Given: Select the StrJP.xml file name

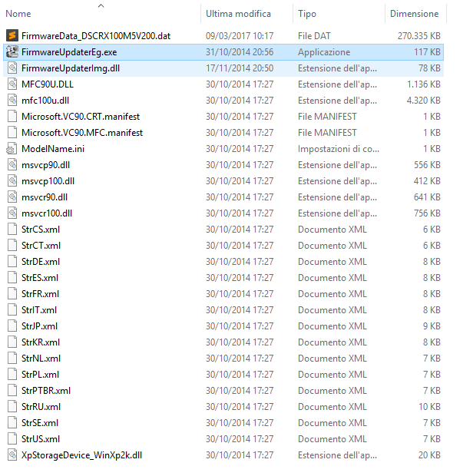Looking at the screenshot, I should (39, 326).
